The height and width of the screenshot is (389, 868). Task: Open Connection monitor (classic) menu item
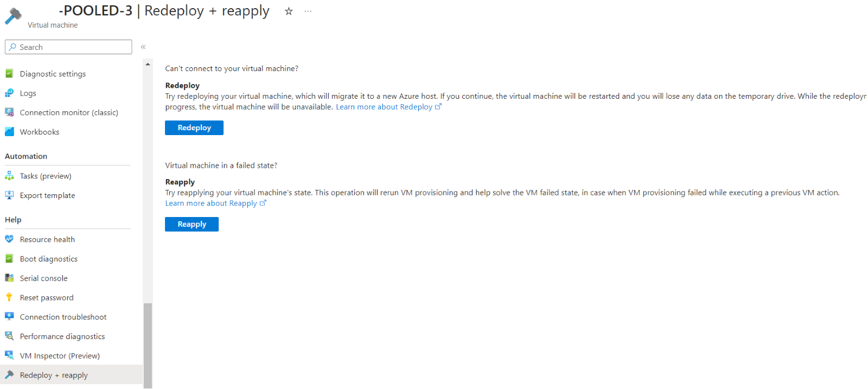tap(69, 112)
